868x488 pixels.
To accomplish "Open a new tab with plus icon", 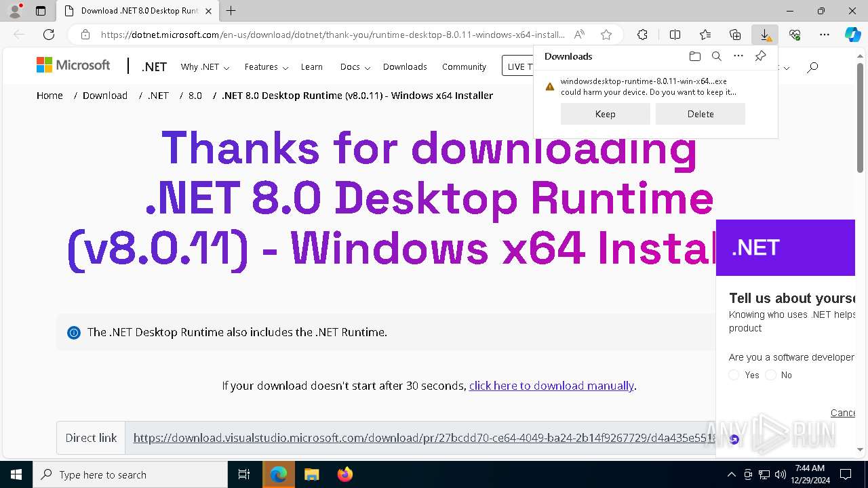I will pyautogui.click(x=231, y=11).
